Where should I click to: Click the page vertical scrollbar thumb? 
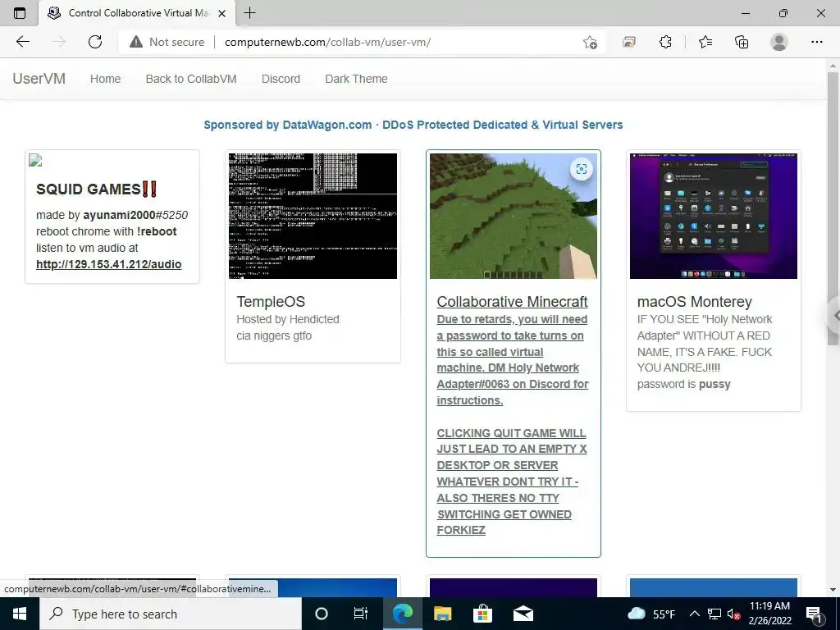click(833, 208)
